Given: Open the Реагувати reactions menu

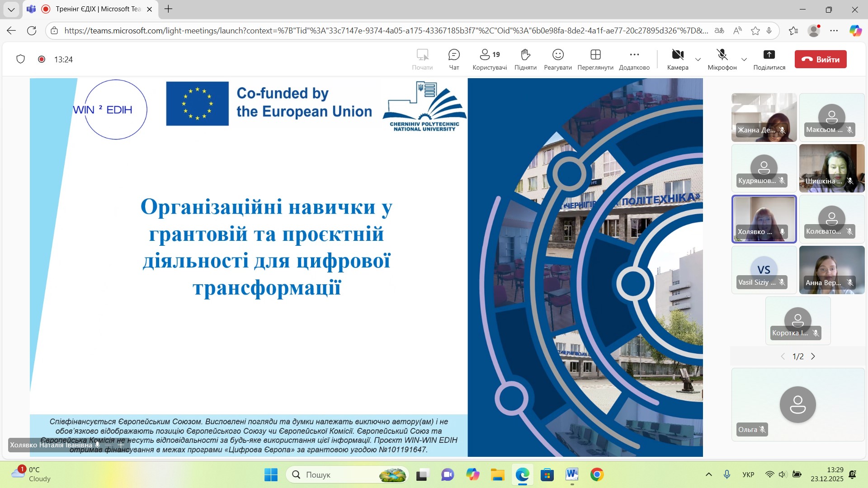Looking at the screenshot, I should coord(557,59).
